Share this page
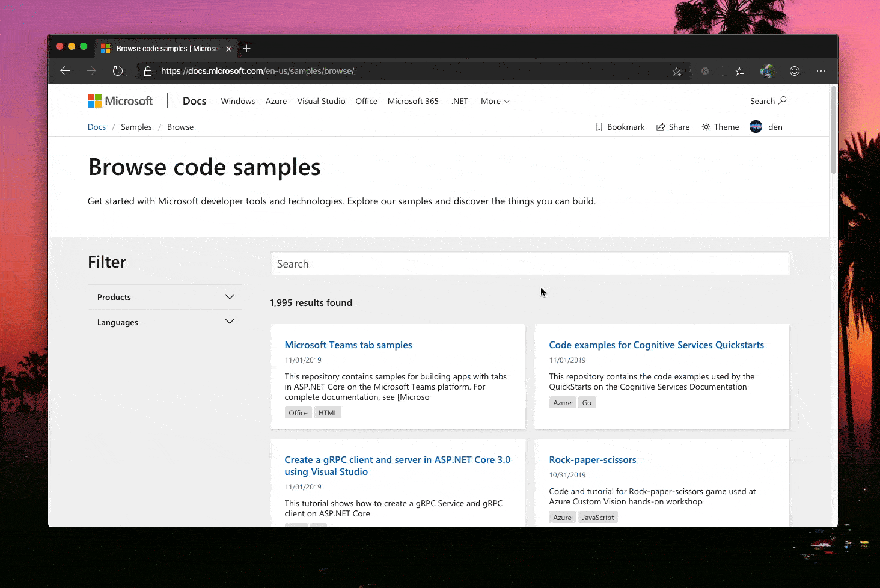Screen dimensions: 880x588 click(673, 127)
